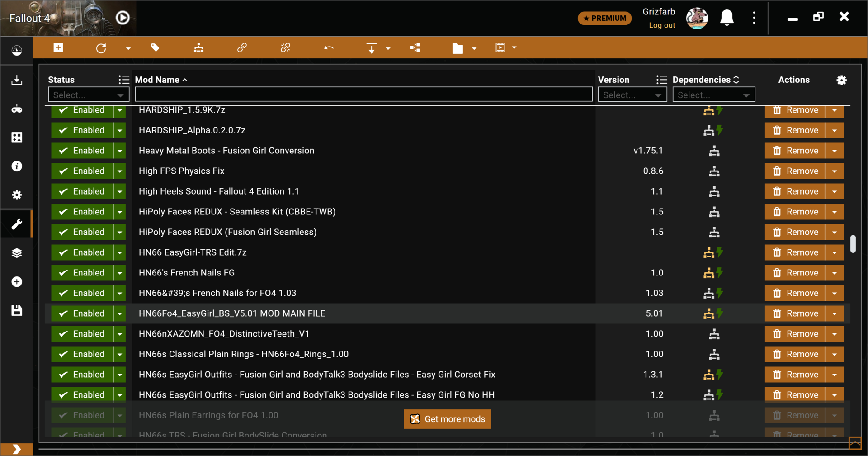Open the dropdown beside the refresh icon
The width and height of the screenshot is (868, 456).
coord(128,48)
